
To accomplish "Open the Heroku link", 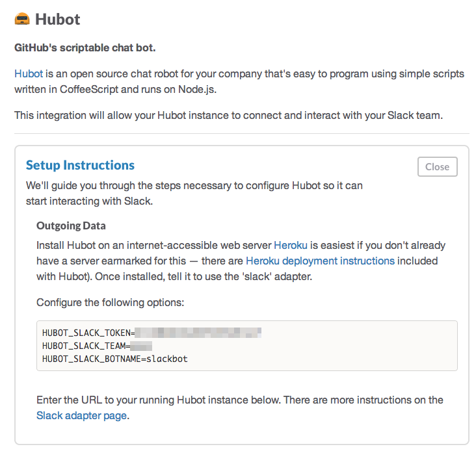I will click(291, 245).
